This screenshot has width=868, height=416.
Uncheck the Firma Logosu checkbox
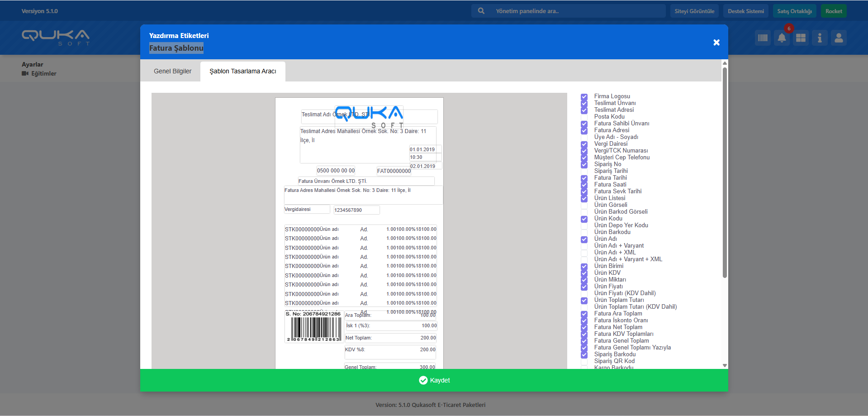584,96
